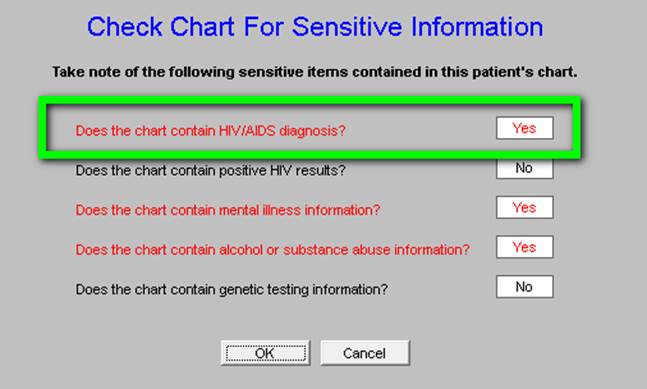Select the genetic testing information question text
Viewport: 647px width, 389px height.
pos(231,289)
